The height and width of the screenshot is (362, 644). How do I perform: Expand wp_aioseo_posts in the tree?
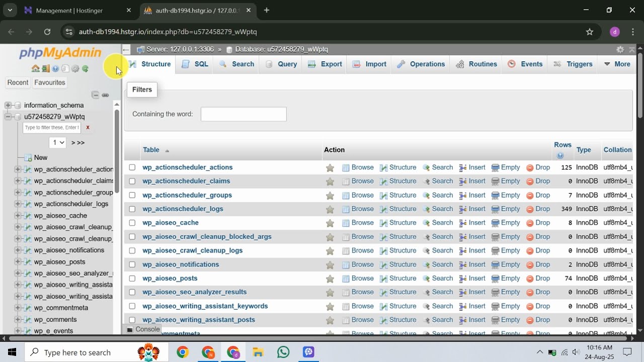[18, 262]
